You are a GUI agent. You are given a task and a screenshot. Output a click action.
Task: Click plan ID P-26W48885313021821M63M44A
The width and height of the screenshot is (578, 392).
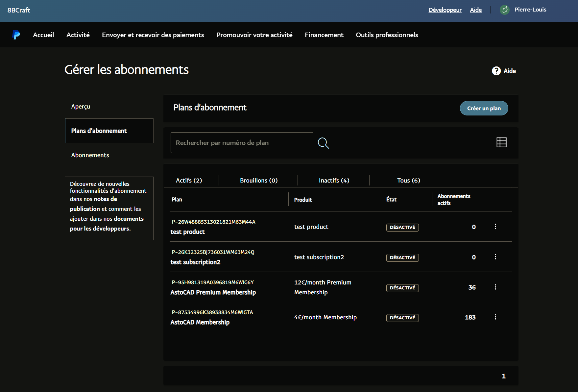(x=213, y=222)
